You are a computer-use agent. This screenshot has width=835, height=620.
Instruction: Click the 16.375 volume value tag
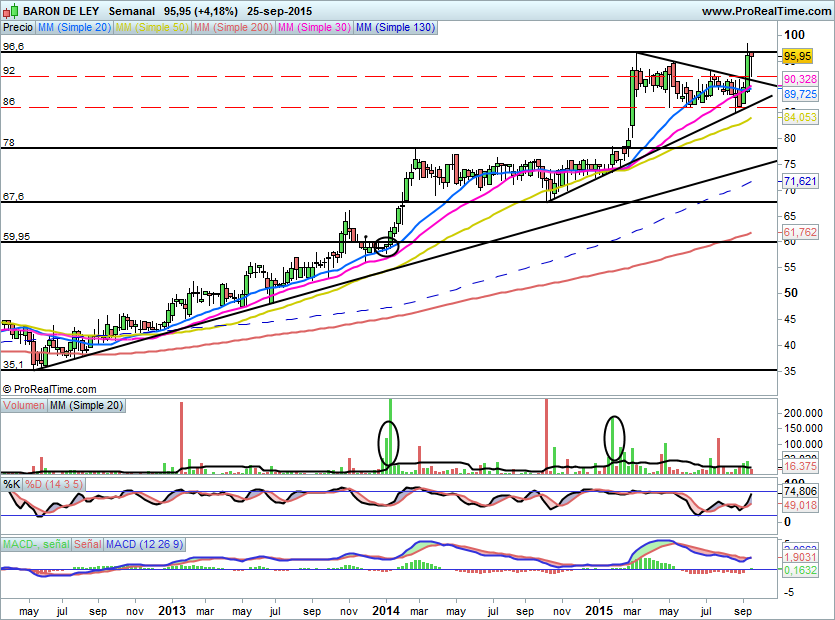tap(800, 467)
